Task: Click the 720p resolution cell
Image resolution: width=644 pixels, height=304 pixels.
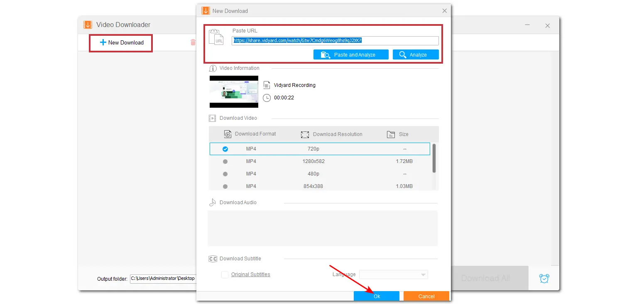Action: 313,149
